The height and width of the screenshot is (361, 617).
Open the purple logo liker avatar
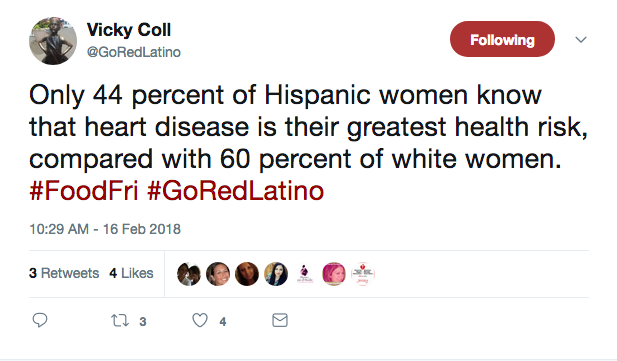[305, 274]
